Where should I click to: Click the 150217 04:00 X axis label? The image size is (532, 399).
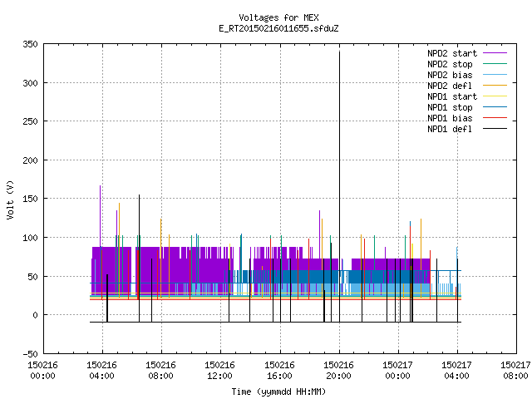[456, 371]
